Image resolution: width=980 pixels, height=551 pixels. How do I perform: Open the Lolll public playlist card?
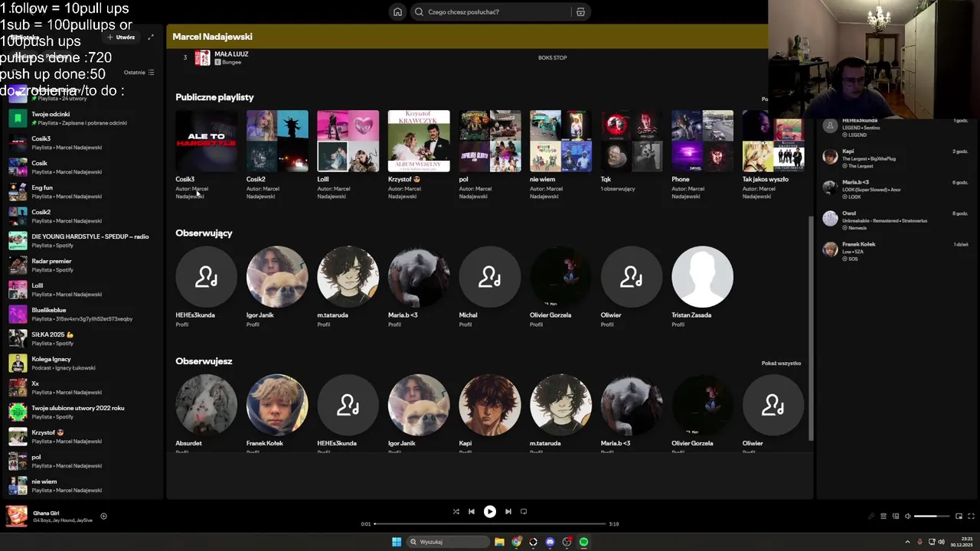coord(348,155)
